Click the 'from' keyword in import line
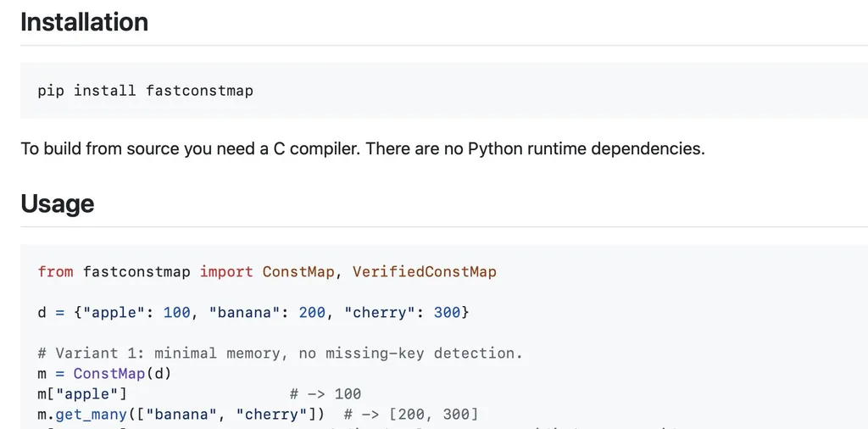 (55, 272)
